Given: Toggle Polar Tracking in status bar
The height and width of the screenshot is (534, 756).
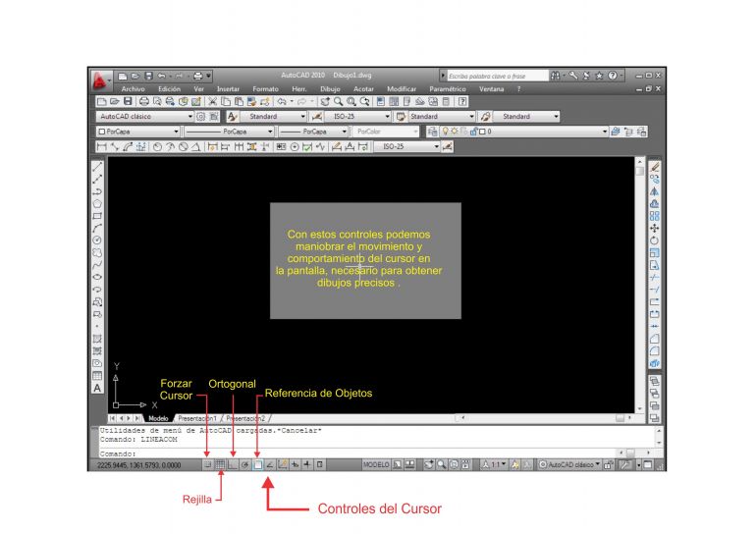Looking at the screenshot, I should coord(244,465).
